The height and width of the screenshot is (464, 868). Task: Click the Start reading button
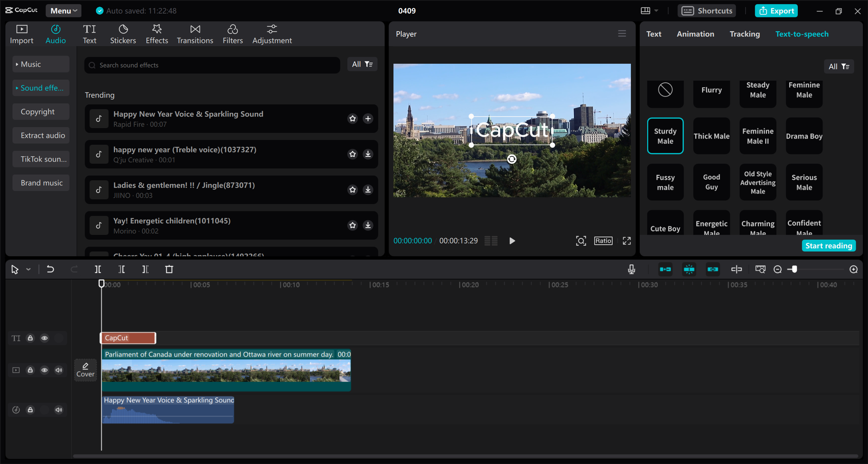[828, 245]
